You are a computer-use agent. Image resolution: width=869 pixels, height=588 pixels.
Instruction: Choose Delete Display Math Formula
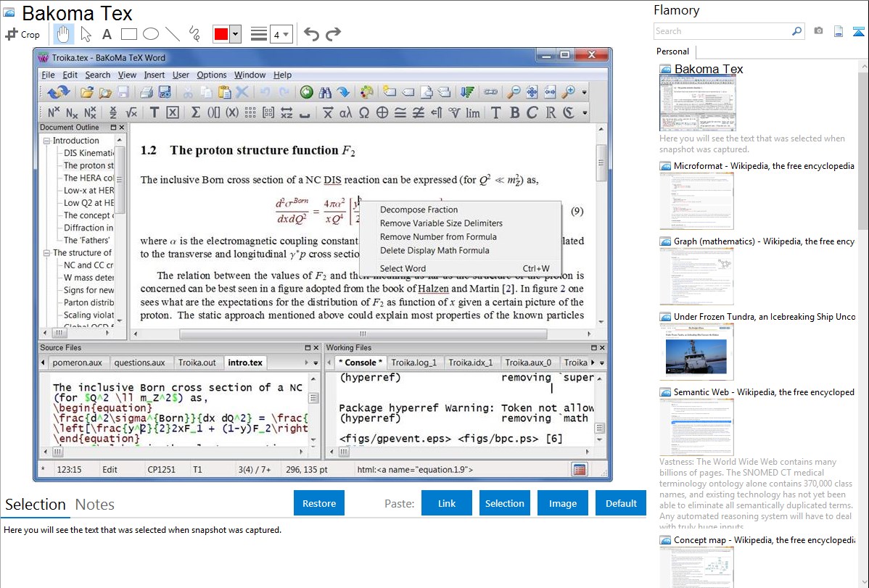pyautogui.click(x=434, y=250)
